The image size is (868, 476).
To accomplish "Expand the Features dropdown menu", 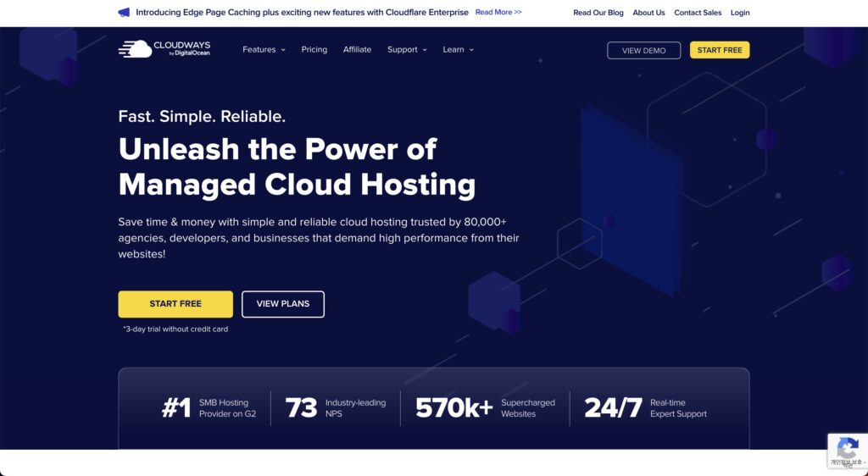I will [264, 50].
